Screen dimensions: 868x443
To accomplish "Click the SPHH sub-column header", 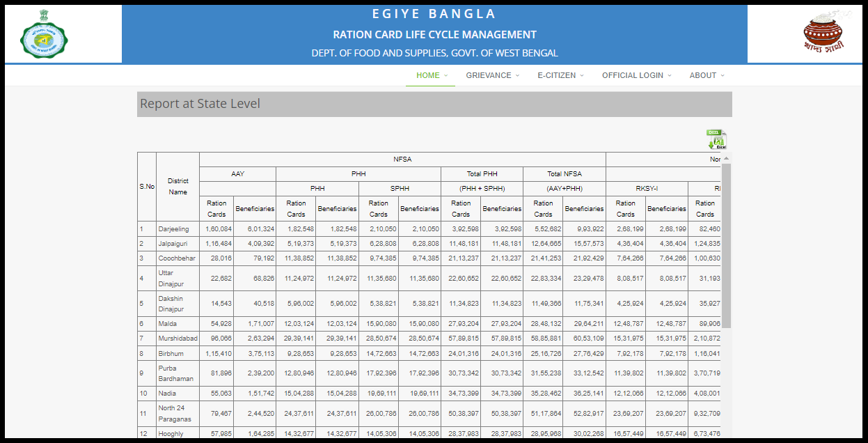I will coord(400,189).
